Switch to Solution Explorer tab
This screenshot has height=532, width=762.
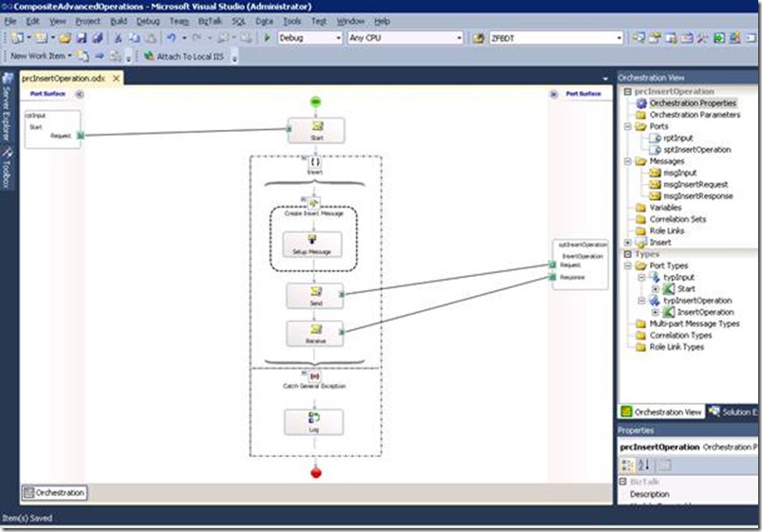pyautogui.click(x=733, y=412)
